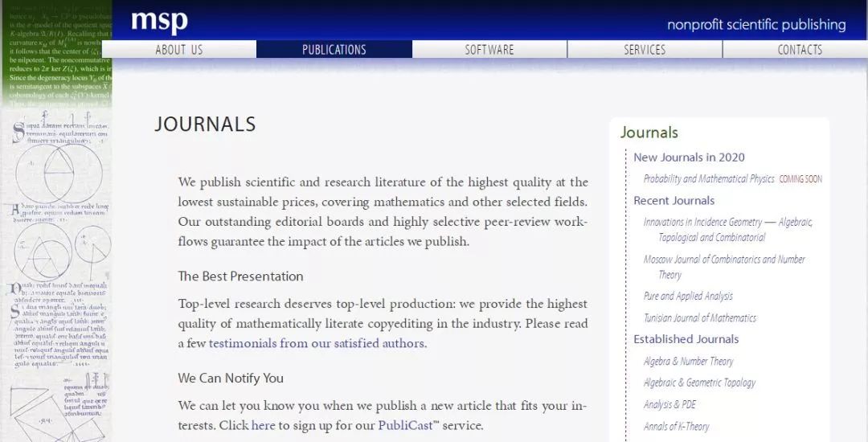Click the msp logo

[x=159, y=21]
